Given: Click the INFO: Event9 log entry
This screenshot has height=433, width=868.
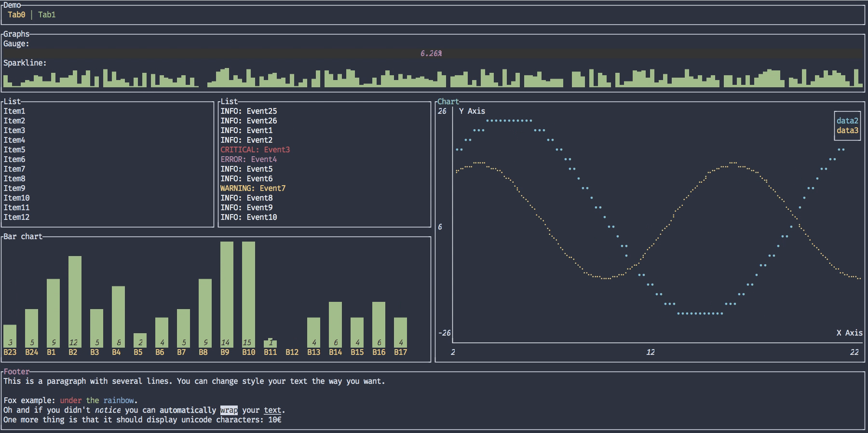Looking at the screenshot, I should (x=246, y=208).
